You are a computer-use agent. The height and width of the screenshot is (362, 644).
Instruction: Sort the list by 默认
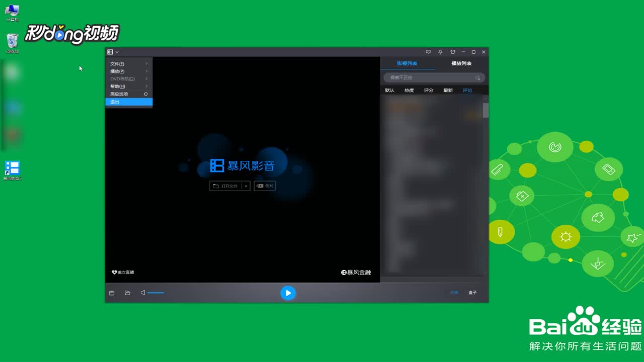click(x=389, y=90)
